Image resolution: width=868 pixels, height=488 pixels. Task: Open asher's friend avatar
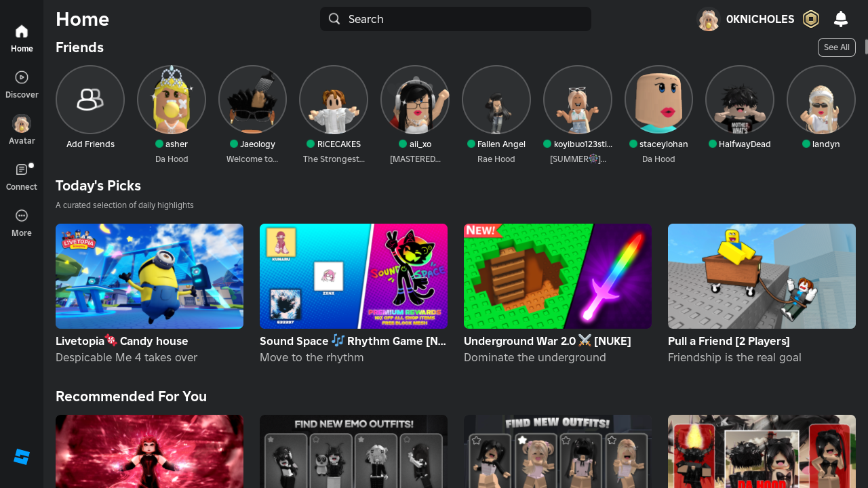pos(172,100)
